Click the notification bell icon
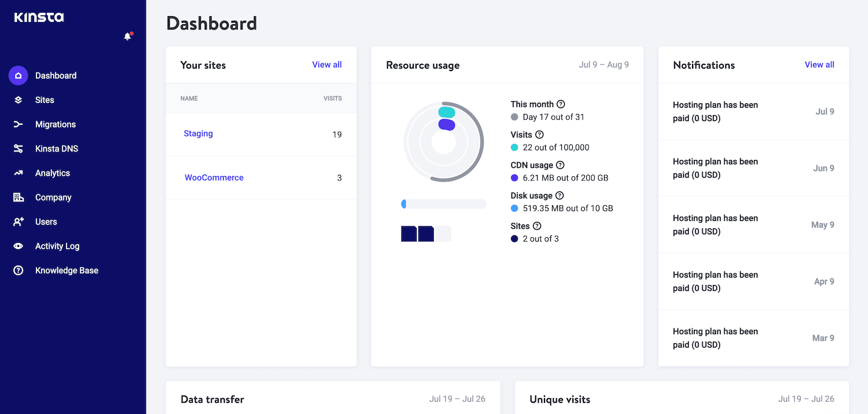868x414 pixels. [x=127, y=36]
